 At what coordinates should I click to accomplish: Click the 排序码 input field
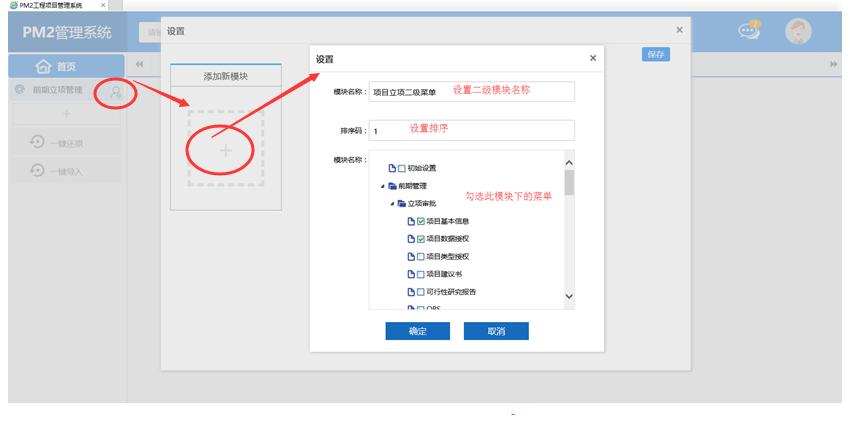coord(471,131)
